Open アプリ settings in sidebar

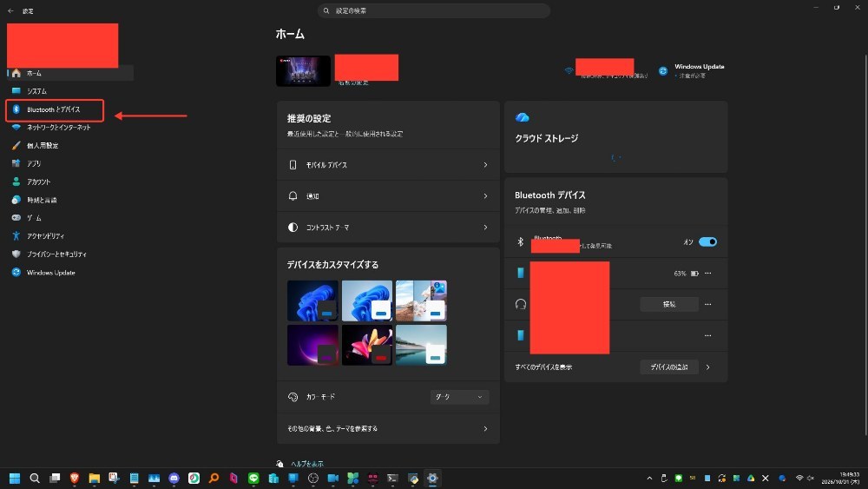(x=69, y=163)
